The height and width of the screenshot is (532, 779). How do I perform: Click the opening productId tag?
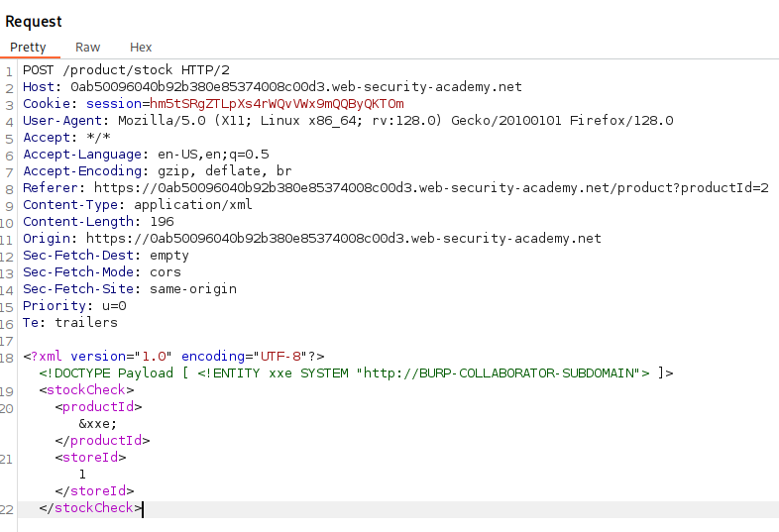click(x=98, y=407)
